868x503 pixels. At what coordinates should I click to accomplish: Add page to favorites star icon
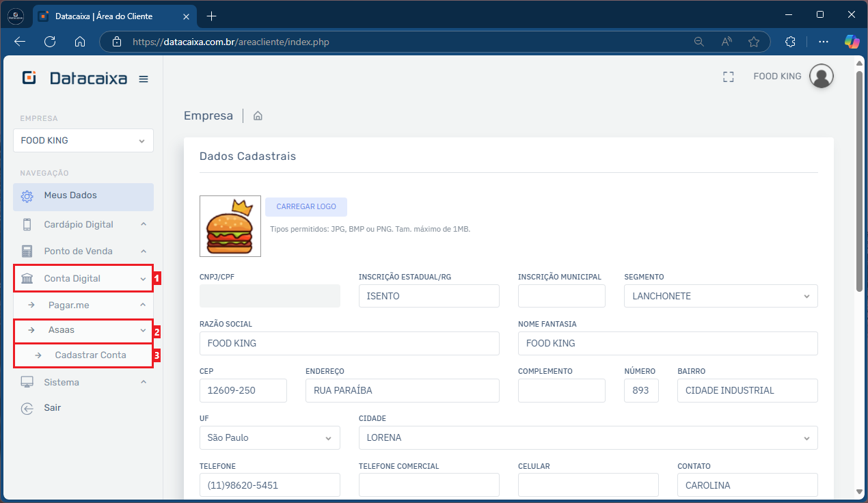coord(753,42)
